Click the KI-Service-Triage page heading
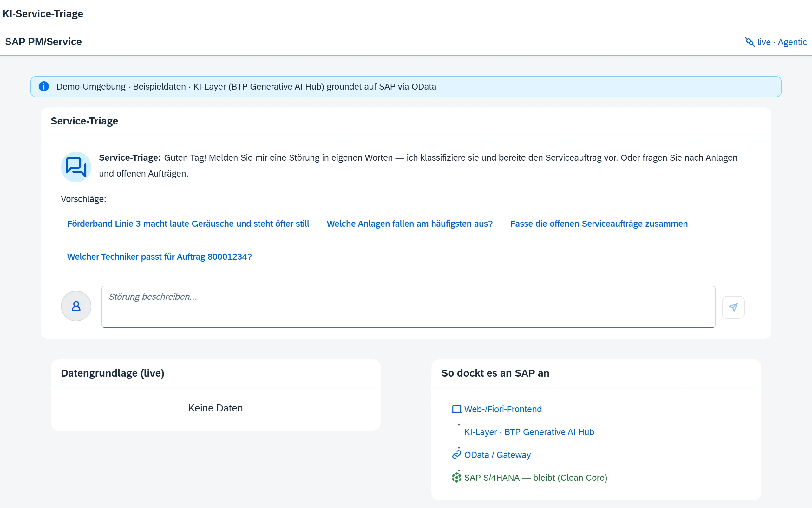812x508 pixels. point(43,13)
